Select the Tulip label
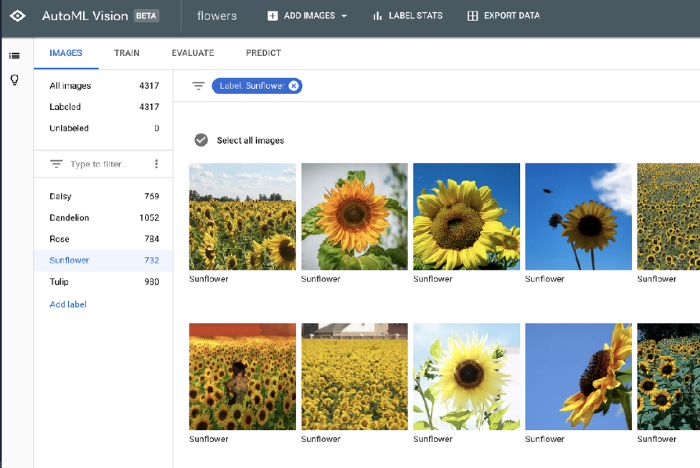 pyautogui.click(x=104, y=282)
